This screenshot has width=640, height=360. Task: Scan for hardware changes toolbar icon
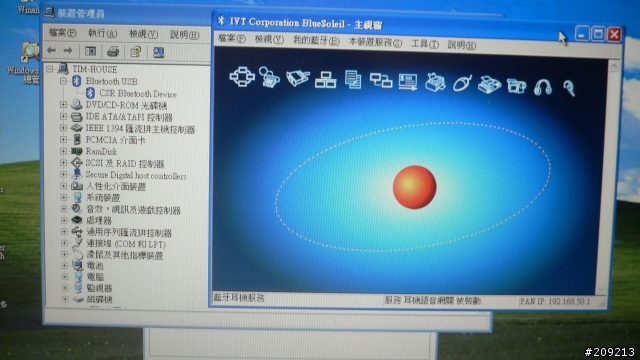pyautogui.click(x=158, y=52)
